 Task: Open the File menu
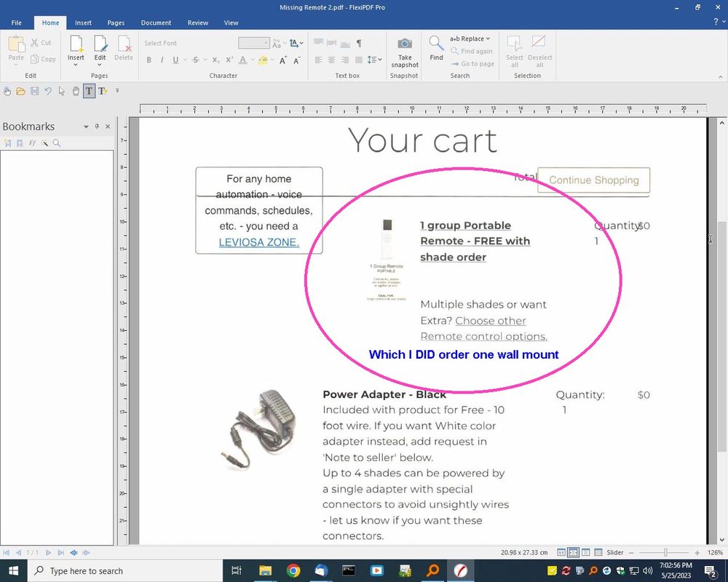pos(17,23)
